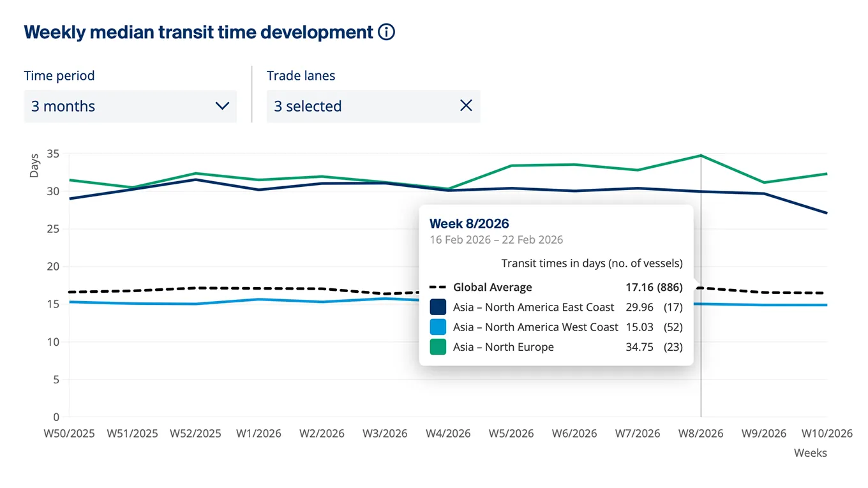Click the green Asia – North Europe line peak
This screenshot has width=868, height=488.
coord(701,154)
